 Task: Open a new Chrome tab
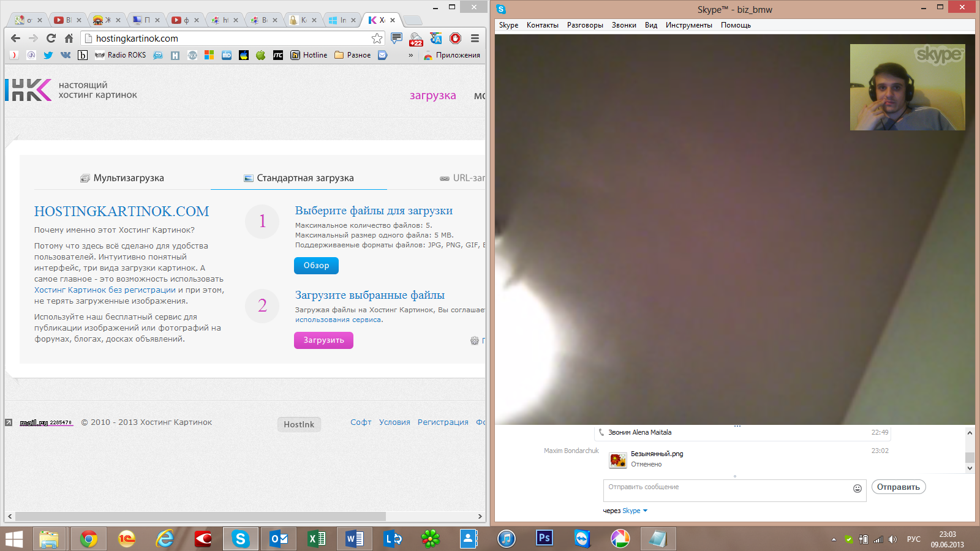point(413,20)
